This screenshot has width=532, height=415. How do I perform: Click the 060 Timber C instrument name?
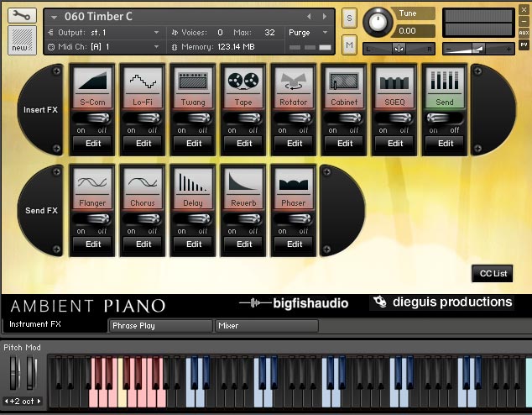(x=98, y=16)
